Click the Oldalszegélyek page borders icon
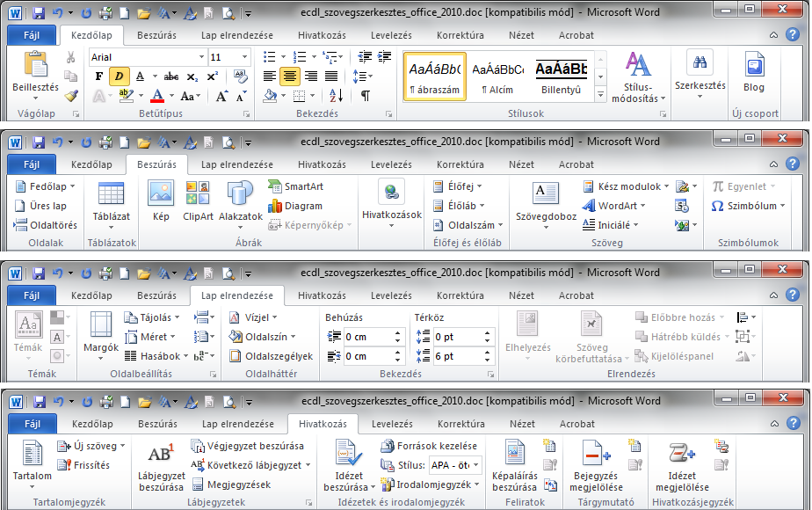The width and height of the screenshot is (812, 510). [x=236, y=356]
